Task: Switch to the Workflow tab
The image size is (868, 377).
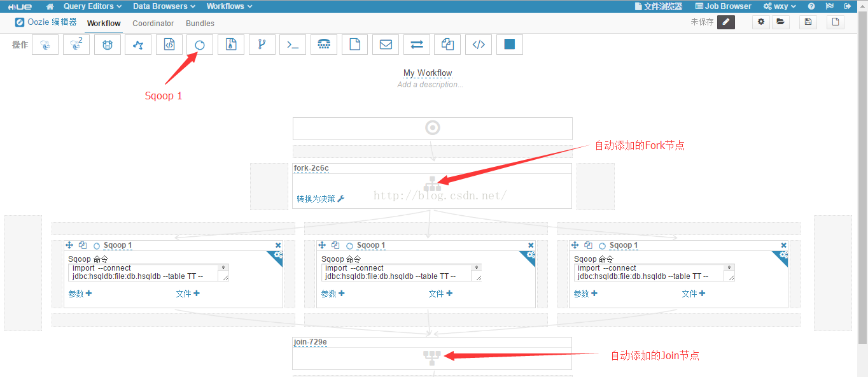Action: point(104,24)
